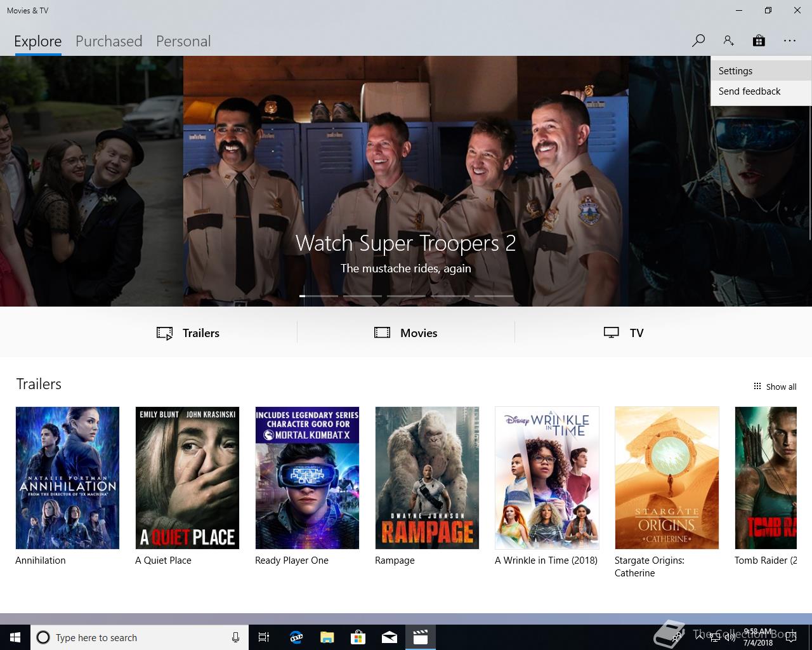812x650 pixels.
Task: Open Microsoft Store from the taskbar
Action: click(x=358, y=637)
